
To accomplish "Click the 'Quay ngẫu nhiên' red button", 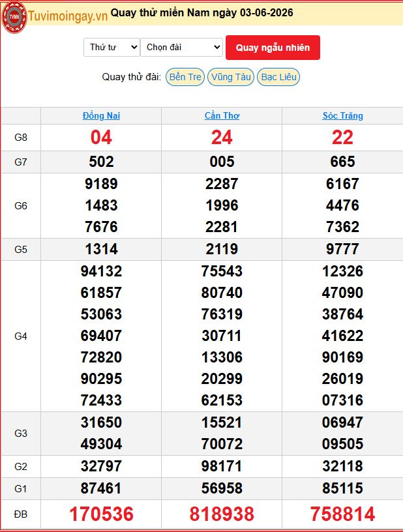I will [x=273, y=48].
